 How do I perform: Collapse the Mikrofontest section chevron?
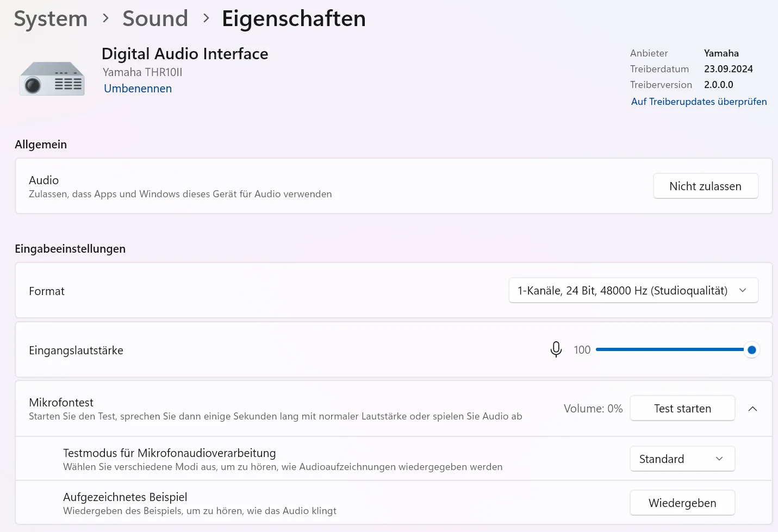pos(752,409)
